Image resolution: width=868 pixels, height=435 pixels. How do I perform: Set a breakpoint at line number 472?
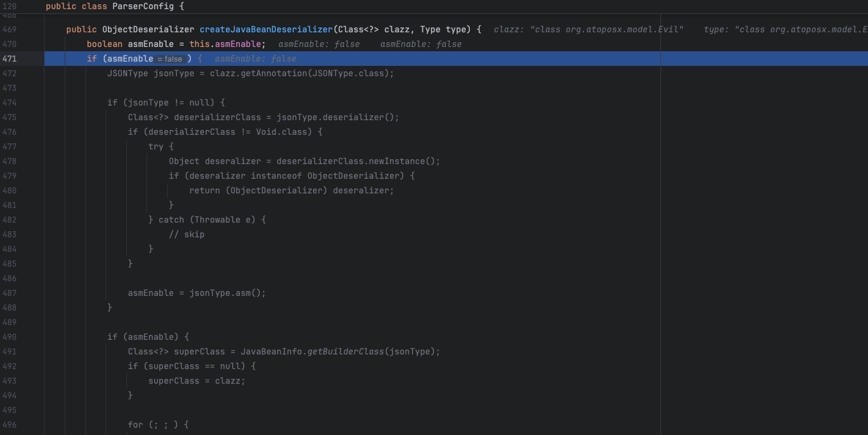tap(9, 73)
